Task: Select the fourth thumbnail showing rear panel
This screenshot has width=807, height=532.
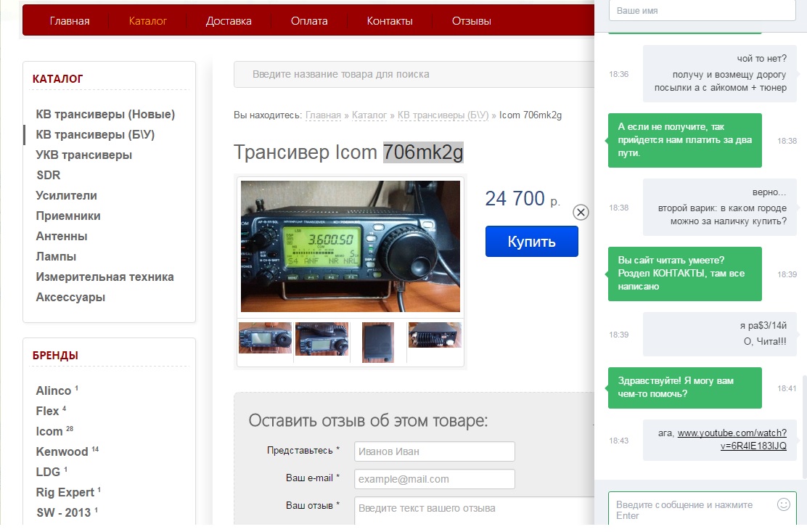Action: [x=435, y=335]
